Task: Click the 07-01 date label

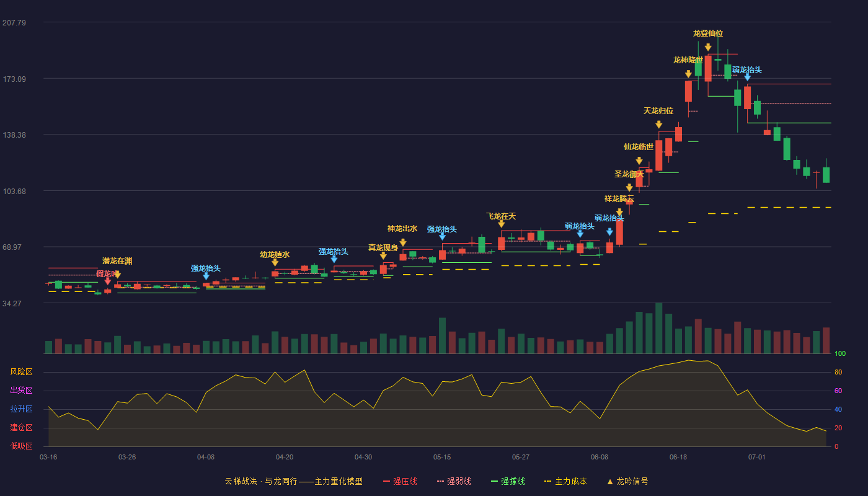Action: [x=757, y=457]
